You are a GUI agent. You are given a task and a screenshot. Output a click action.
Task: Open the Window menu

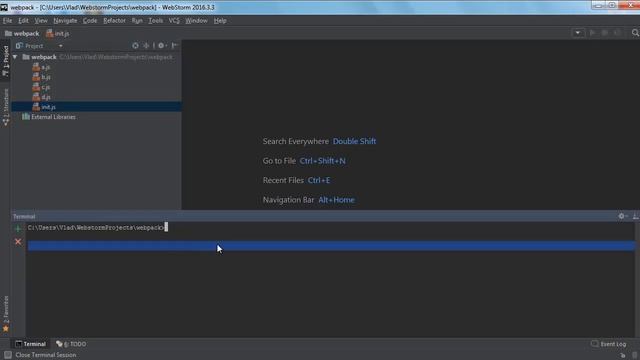[196, 20]
